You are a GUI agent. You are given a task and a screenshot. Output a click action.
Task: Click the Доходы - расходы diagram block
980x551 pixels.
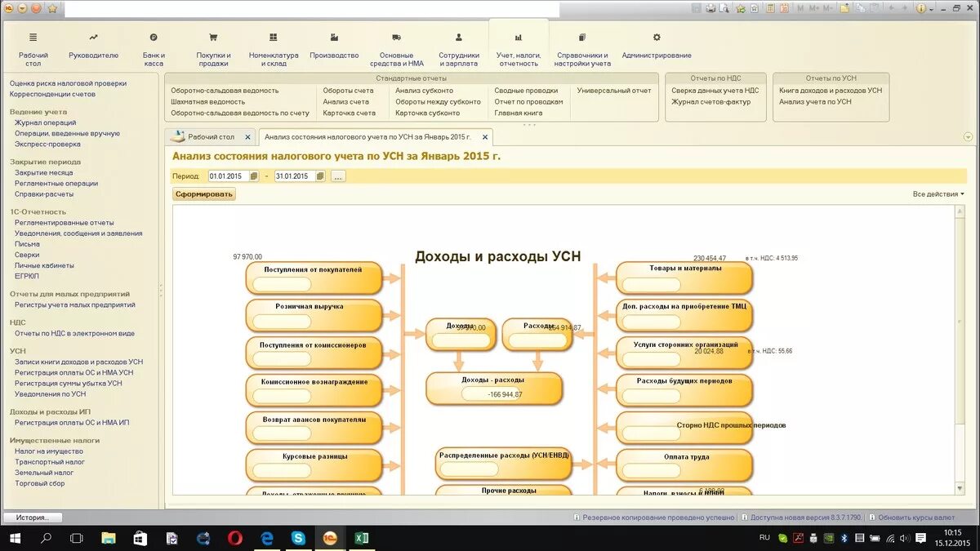pos(494,389)
